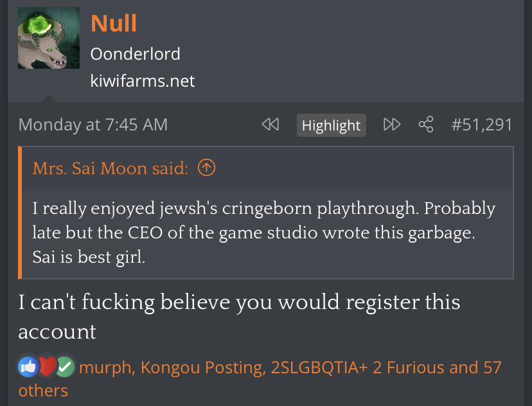View reactor Kongou Posting in reactions
This screenshot has height=406, width=532.
203,367
